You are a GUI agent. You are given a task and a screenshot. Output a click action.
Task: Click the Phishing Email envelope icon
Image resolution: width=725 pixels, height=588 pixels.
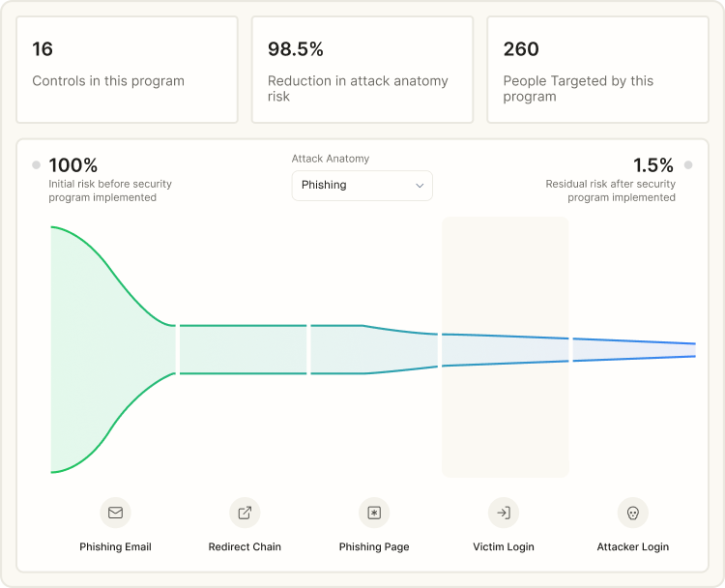click(115, 513)
